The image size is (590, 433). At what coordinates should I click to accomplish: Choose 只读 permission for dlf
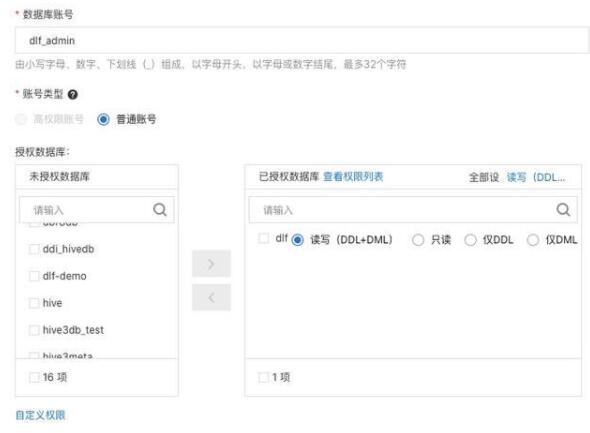click(x=418, y=240)
